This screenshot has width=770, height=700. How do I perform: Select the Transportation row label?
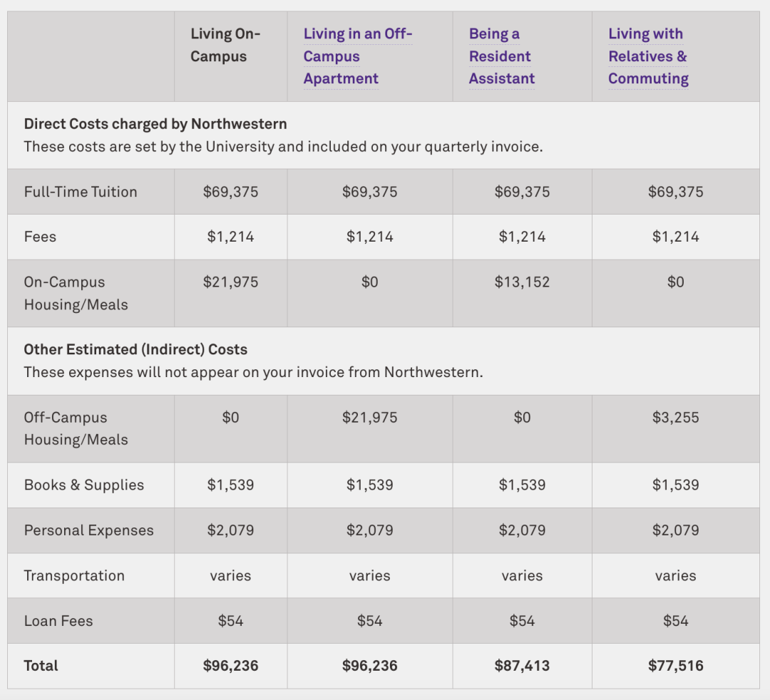coord(74,575)
